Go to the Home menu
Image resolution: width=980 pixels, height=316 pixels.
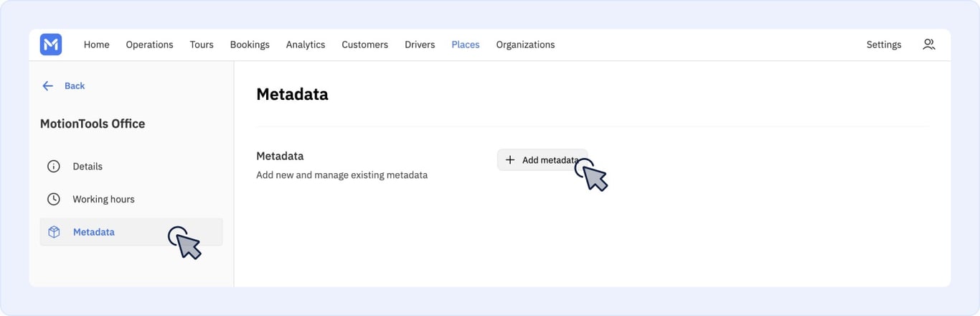coord(97,45)
